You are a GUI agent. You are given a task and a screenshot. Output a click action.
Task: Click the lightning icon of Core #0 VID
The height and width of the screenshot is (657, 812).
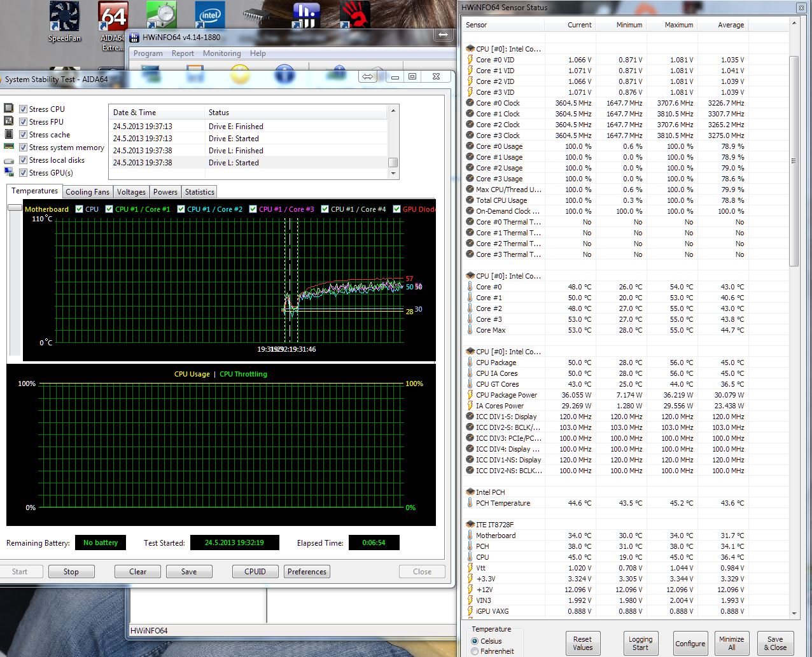tap(470, 60)
